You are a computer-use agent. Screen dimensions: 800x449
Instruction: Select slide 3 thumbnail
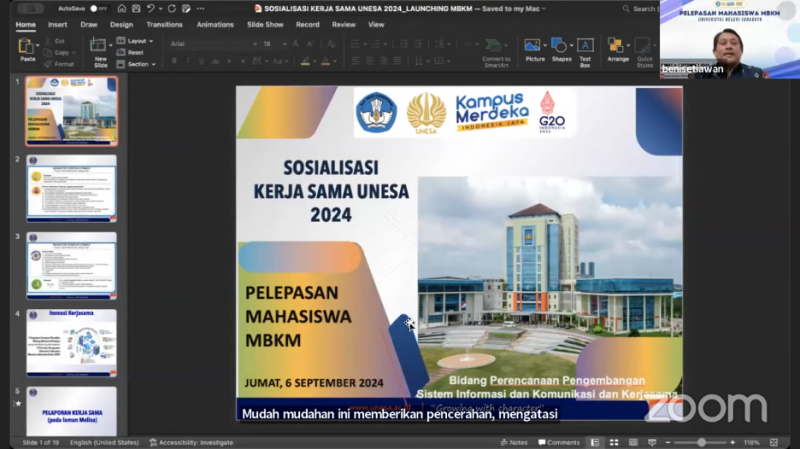[x=71, y=266]
